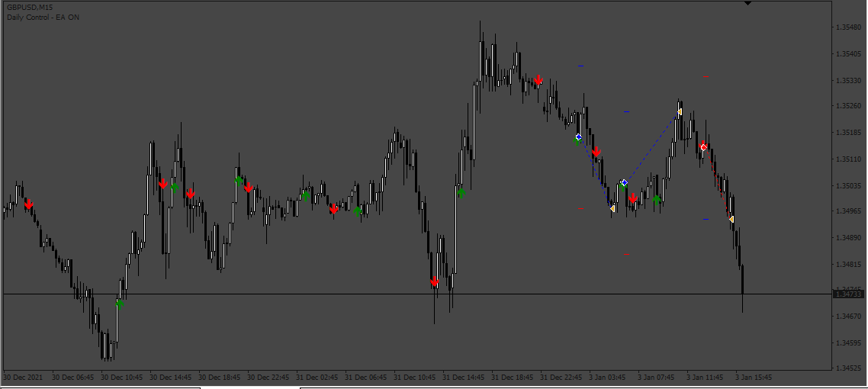Click the 3 Jan 07:45 time label

pos(656,378)
